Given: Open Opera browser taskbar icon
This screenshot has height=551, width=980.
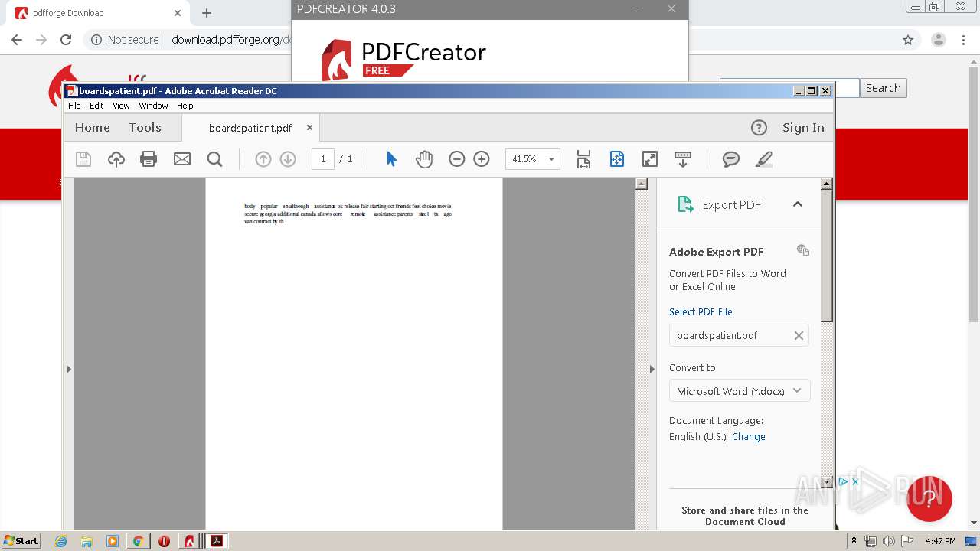Looking at the screenshot, I should (164, 541).
